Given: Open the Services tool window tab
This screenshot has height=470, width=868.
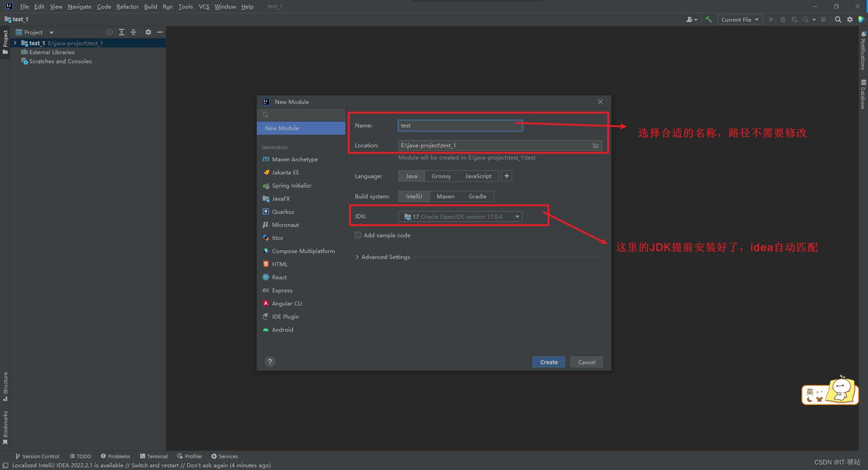Looking at the screenshot, I should pyautogui.click(x=224, y=456).
